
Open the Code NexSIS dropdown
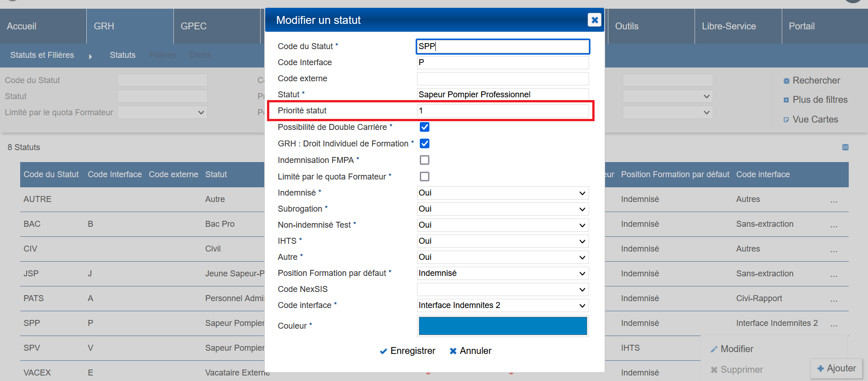[502, 289]
